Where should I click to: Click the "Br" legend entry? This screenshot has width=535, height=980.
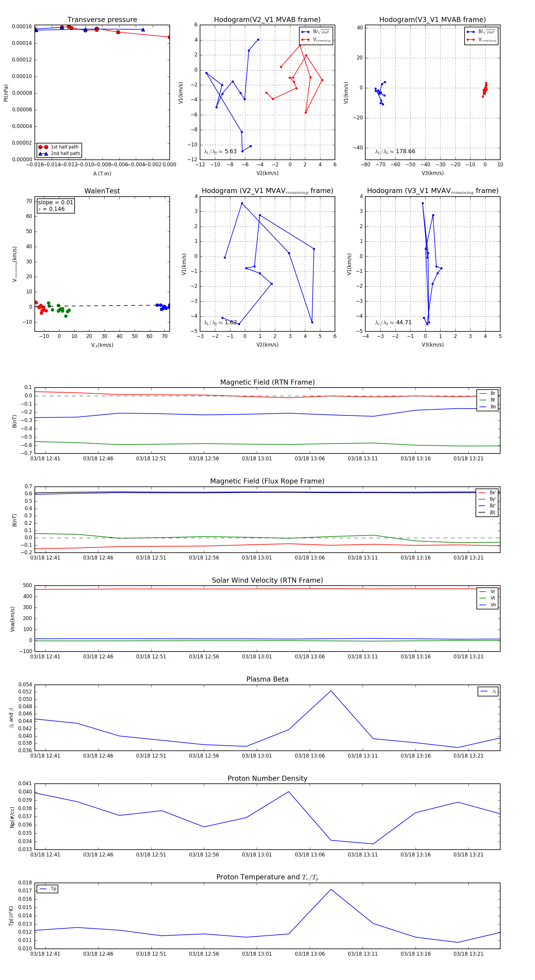487,393
